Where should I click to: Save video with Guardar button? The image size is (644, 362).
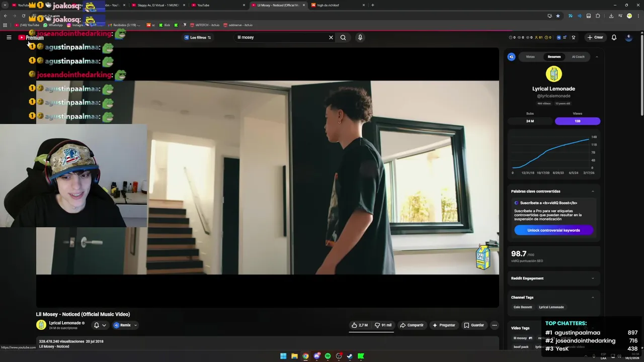click(x=474, y=325)
